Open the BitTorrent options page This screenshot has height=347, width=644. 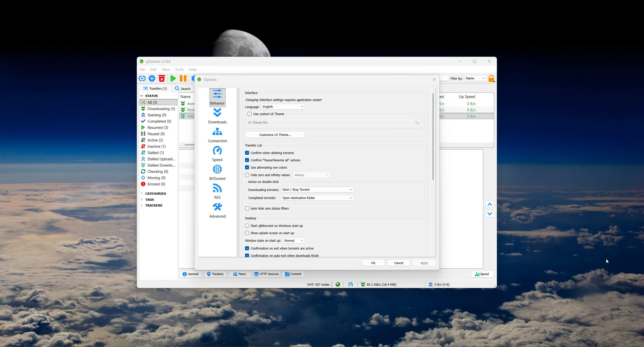tap(217, 173)
